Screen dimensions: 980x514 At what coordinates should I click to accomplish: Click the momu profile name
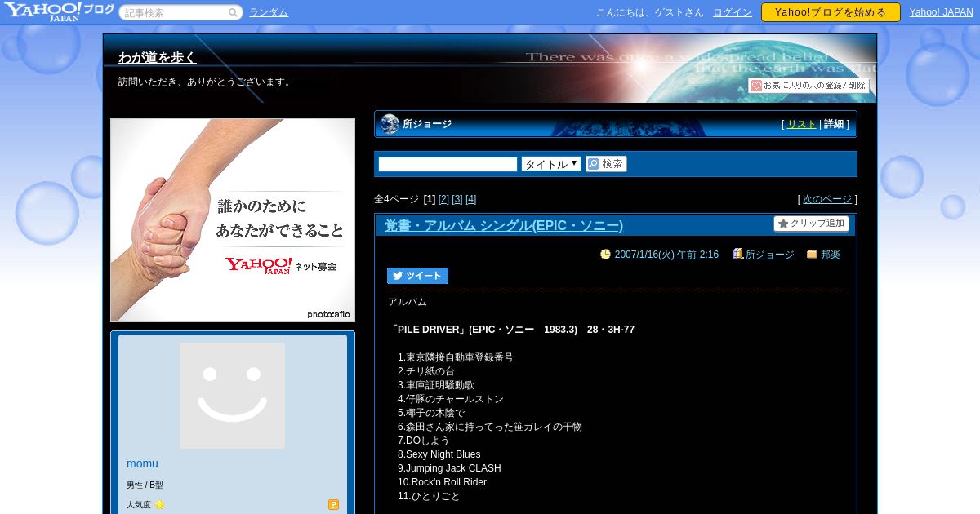pos(142,463)
